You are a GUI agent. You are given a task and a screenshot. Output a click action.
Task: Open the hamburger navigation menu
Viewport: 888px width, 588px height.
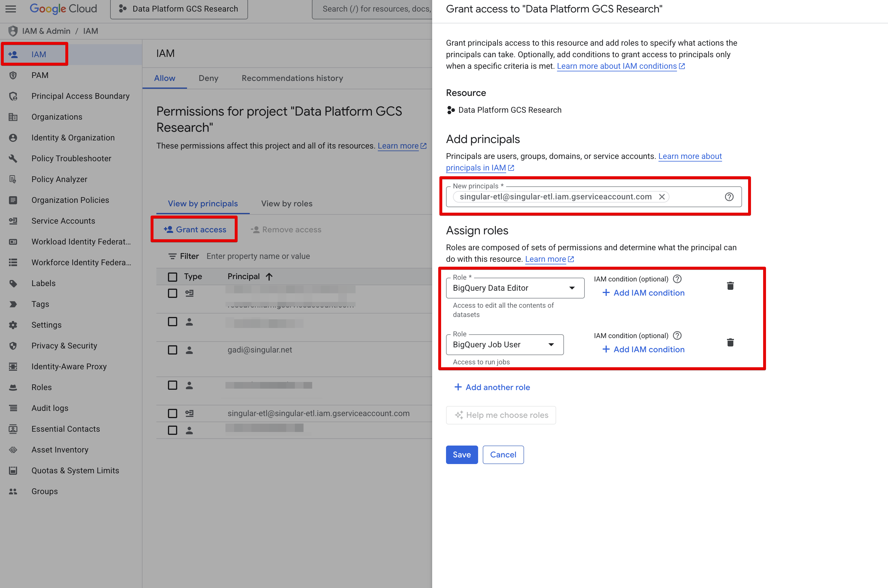(11, 9)
